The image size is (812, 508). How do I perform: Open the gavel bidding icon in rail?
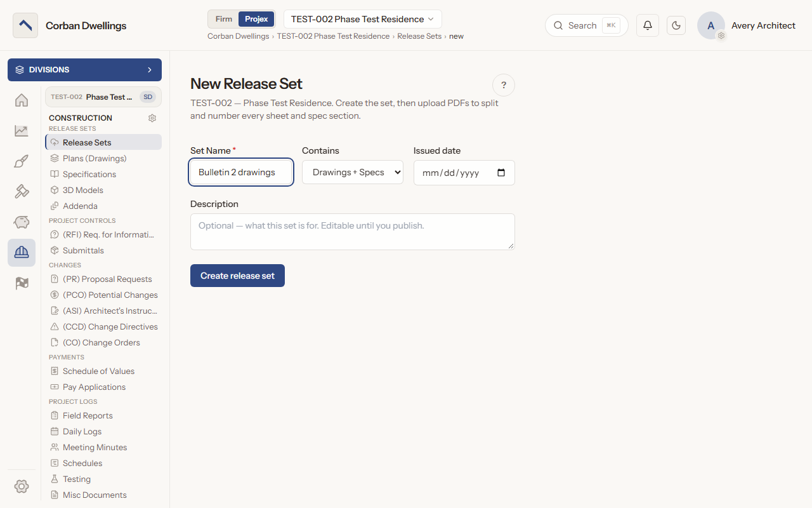(x=22, y=192)
